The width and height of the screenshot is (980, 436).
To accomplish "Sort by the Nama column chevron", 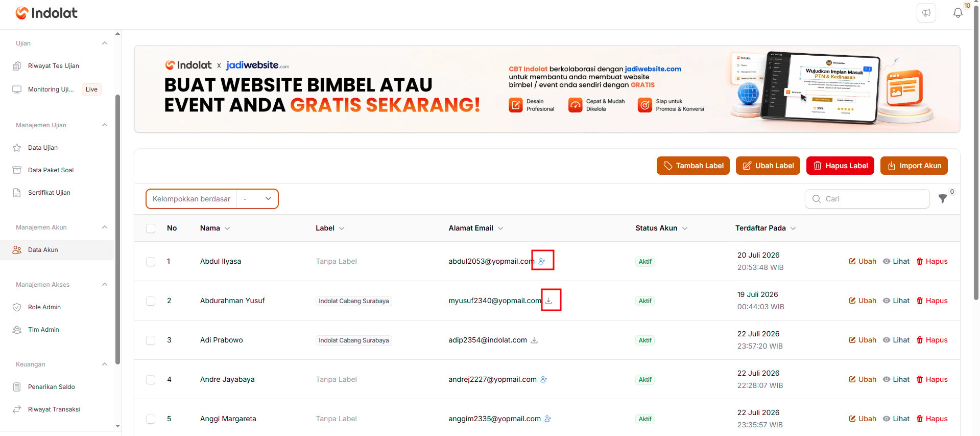I will [227, 228].
